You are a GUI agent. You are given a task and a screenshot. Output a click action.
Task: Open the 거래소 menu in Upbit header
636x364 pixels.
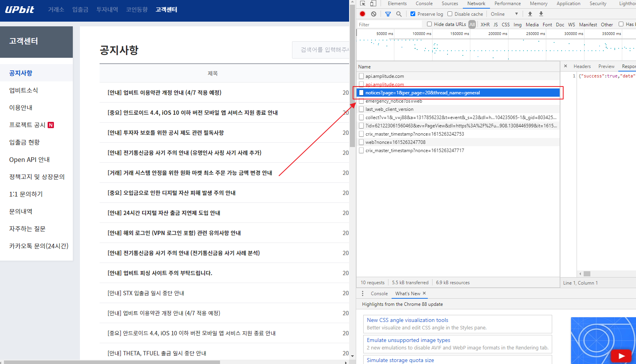click(x=56, y=9)
